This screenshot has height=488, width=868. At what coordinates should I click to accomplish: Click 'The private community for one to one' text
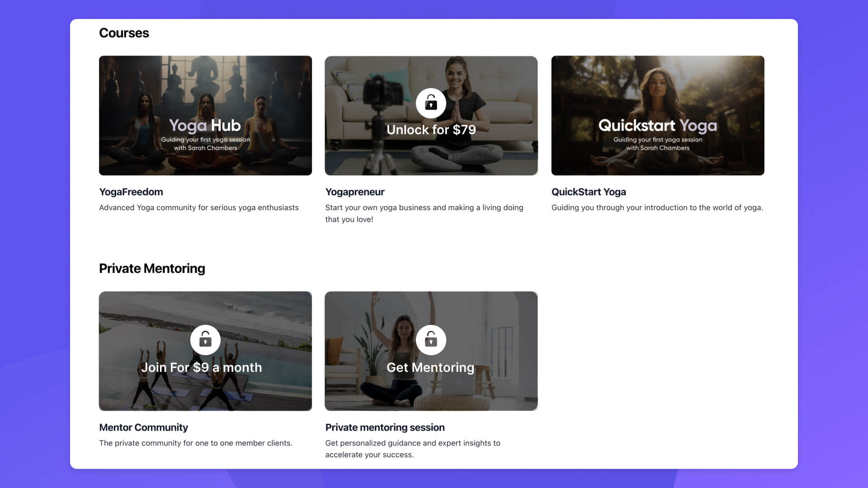click(x=196, y=443)
